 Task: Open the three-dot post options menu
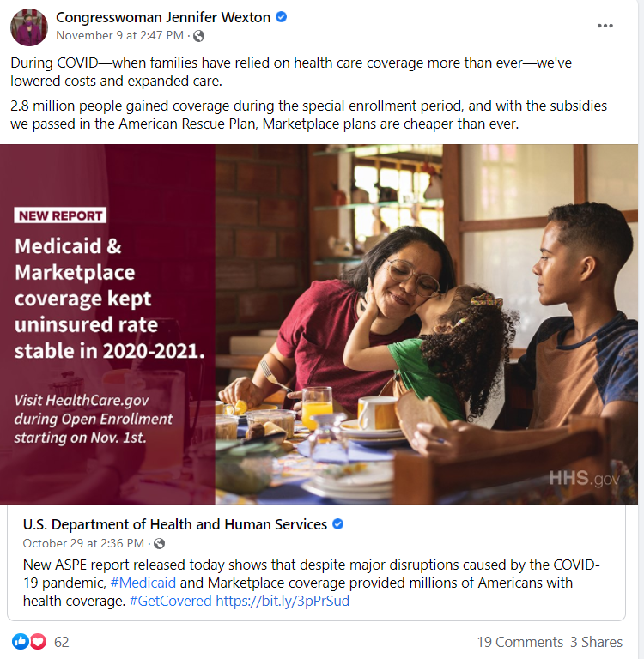tap(605, 26)
